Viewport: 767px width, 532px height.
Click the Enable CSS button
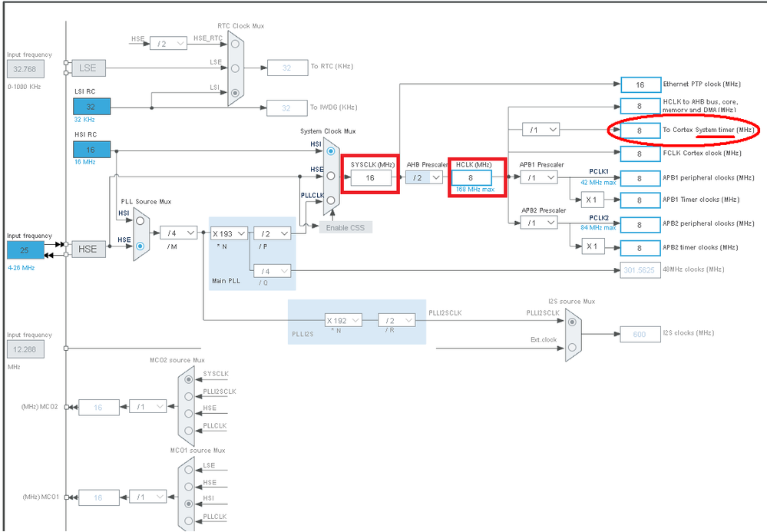click(345, 227)
